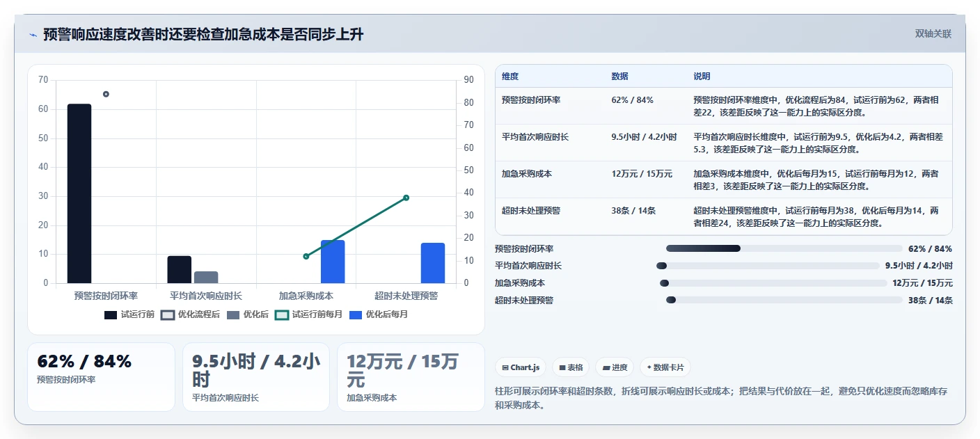Screen dimensions: 980x439
Task: Click the 平均首次响应时长 x-axis label
Action: tap(206, 296)
